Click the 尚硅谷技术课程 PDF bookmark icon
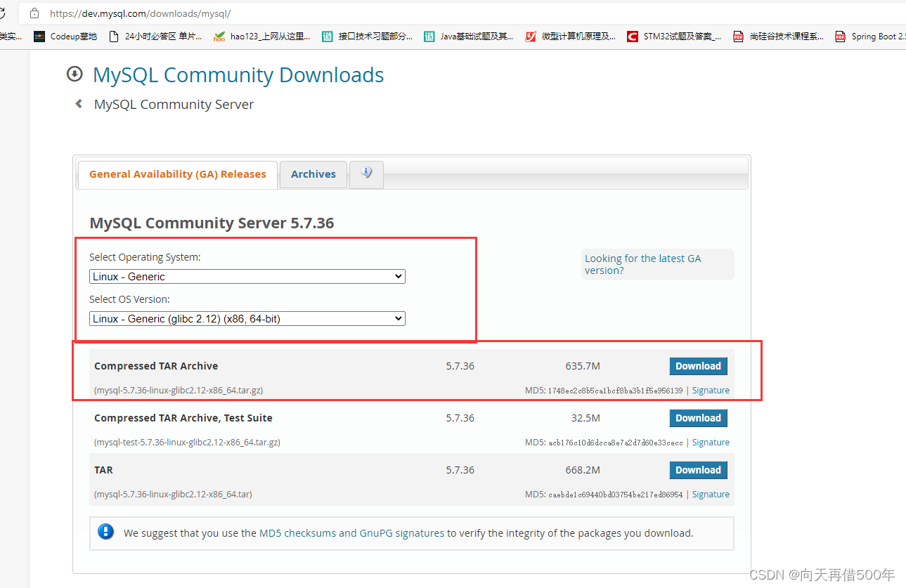The height and width of the screenshot is (588, 906). tap(738, 37)
